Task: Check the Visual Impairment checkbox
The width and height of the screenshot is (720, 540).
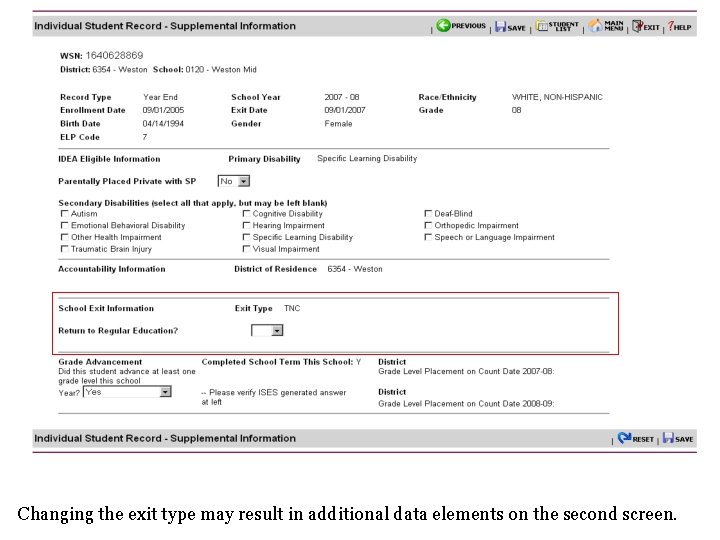Action: tap(247, 249)
